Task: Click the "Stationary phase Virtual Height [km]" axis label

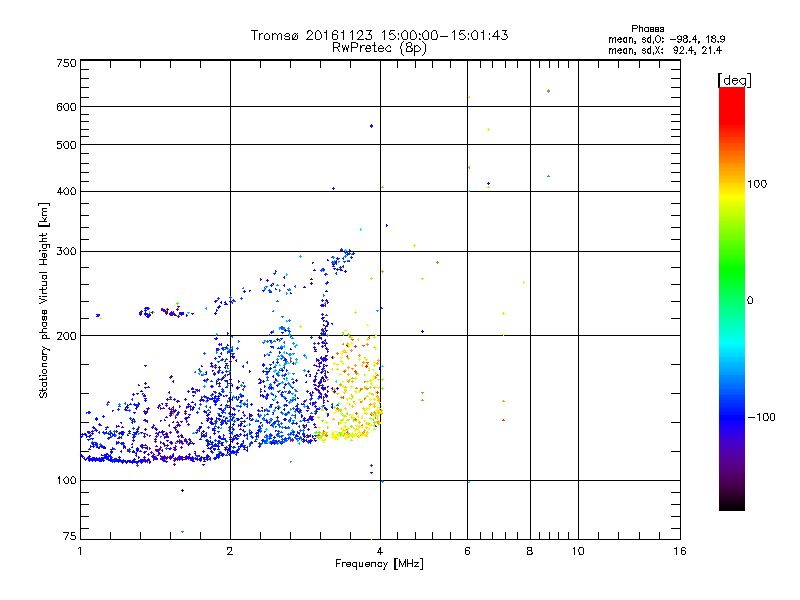Action: (44, 300)
